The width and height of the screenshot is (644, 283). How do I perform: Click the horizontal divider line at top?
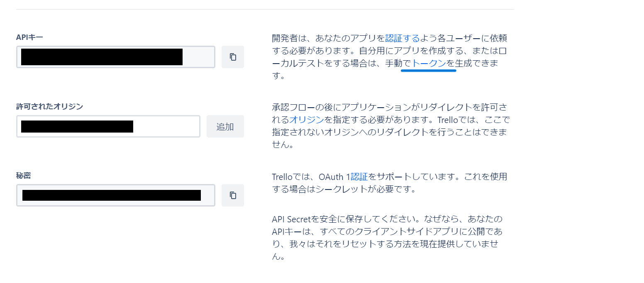point(265,9)
